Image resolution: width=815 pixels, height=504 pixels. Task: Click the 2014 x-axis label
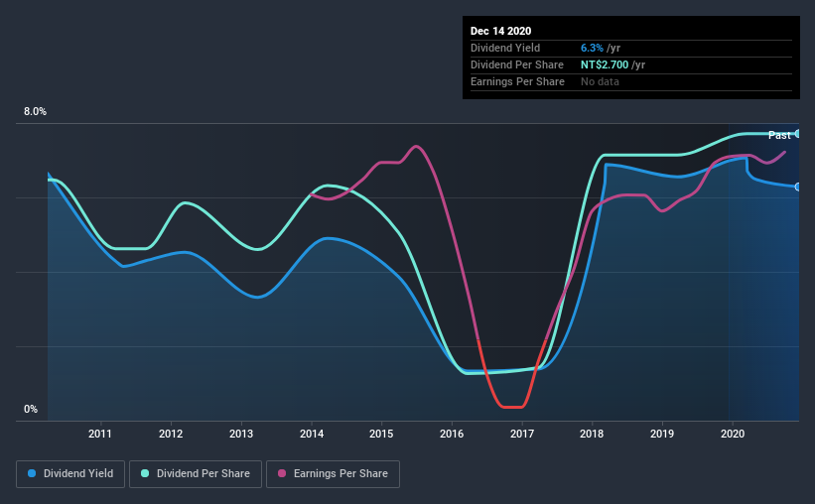click(x=312, y=434)
